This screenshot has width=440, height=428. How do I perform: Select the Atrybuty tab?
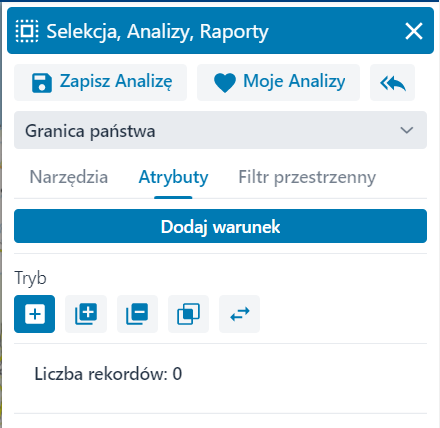(173, 177)
